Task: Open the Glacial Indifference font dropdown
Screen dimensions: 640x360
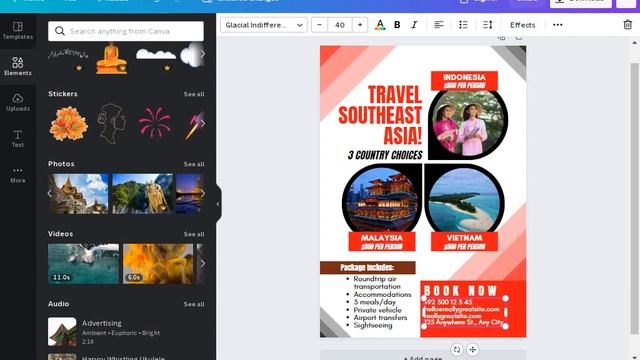Action: [264, 25]
